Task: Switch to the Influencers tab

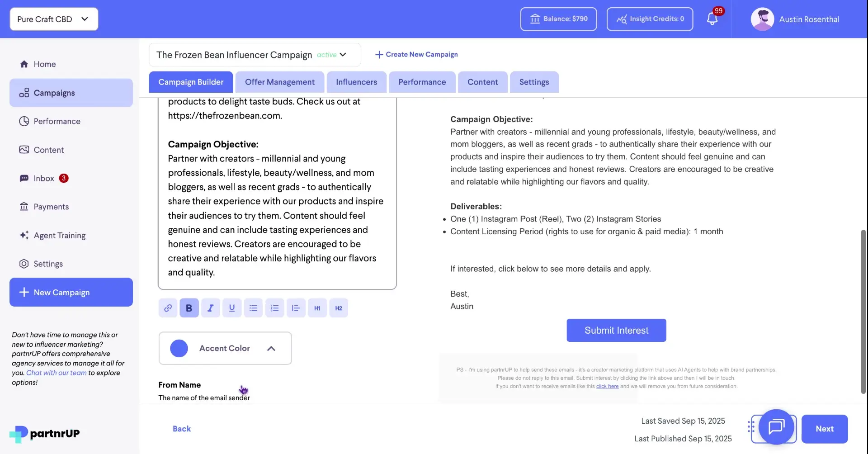Action: (357, 82)
